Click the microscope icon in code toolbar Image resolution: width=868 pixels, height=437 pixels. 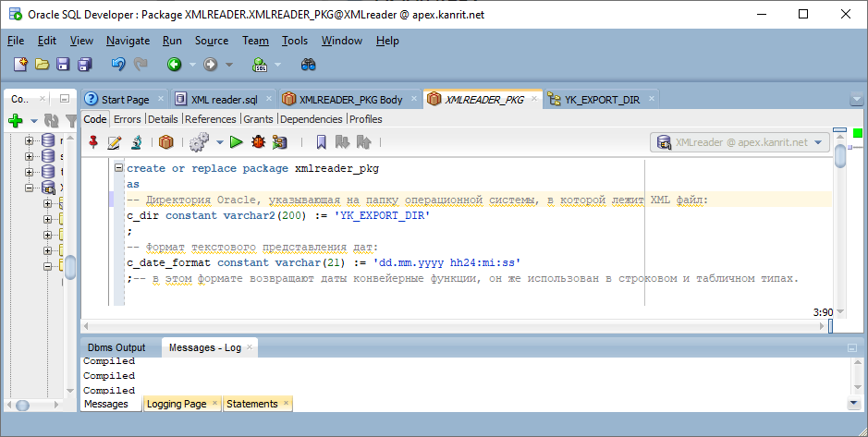coord(137,142)
